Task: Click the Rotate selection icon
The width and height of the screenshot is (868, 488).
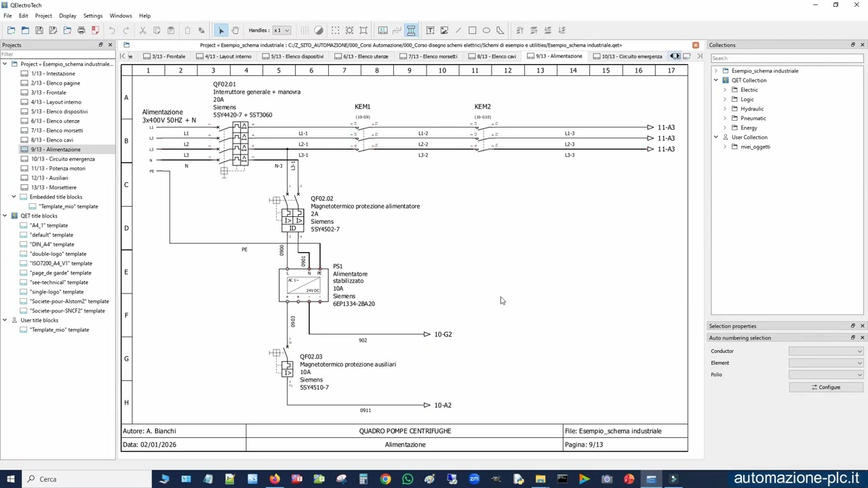Action: point(201,30)
